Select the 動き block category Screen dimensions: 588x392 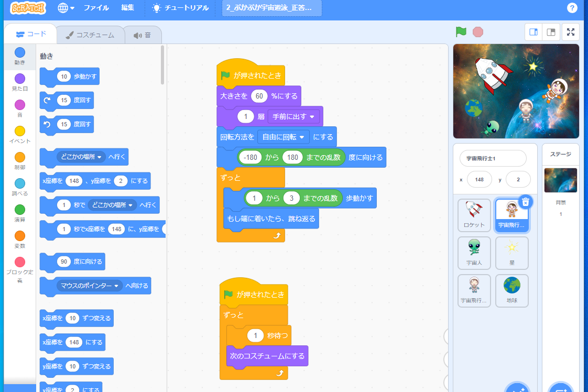pos(20,56)
